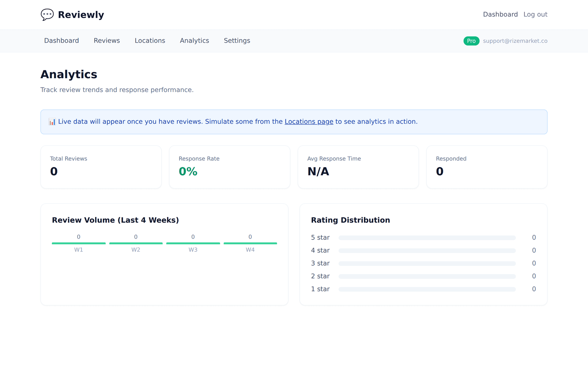
Task: Click the bar chart icon in the banner
Action: (52, 121)
